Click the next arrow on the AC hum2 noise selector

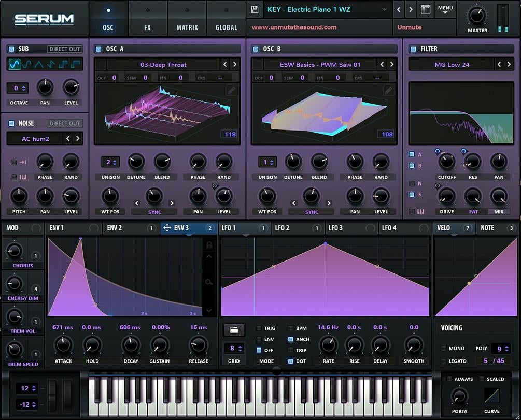[79, 138]
